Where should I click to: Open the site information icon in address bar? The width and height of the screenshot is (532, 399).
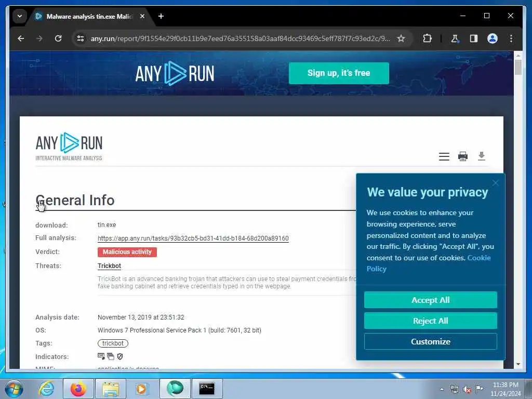81,38
